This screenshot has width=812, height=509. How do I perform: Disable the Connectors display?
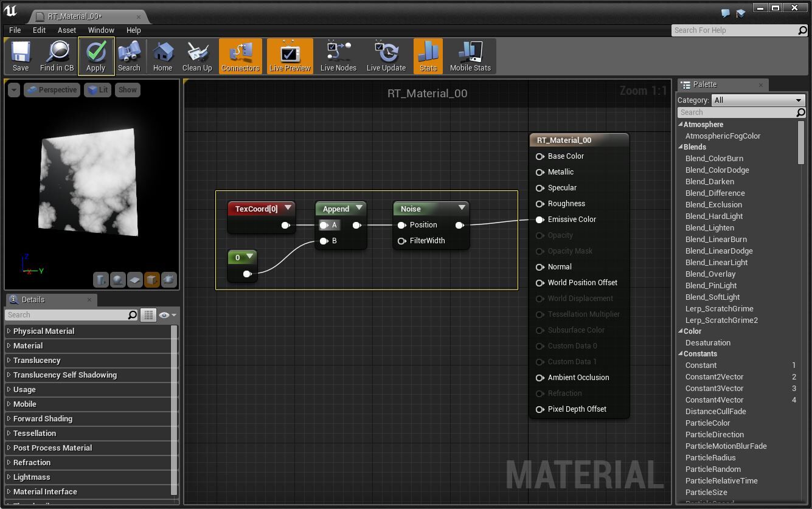click(240, 55)
